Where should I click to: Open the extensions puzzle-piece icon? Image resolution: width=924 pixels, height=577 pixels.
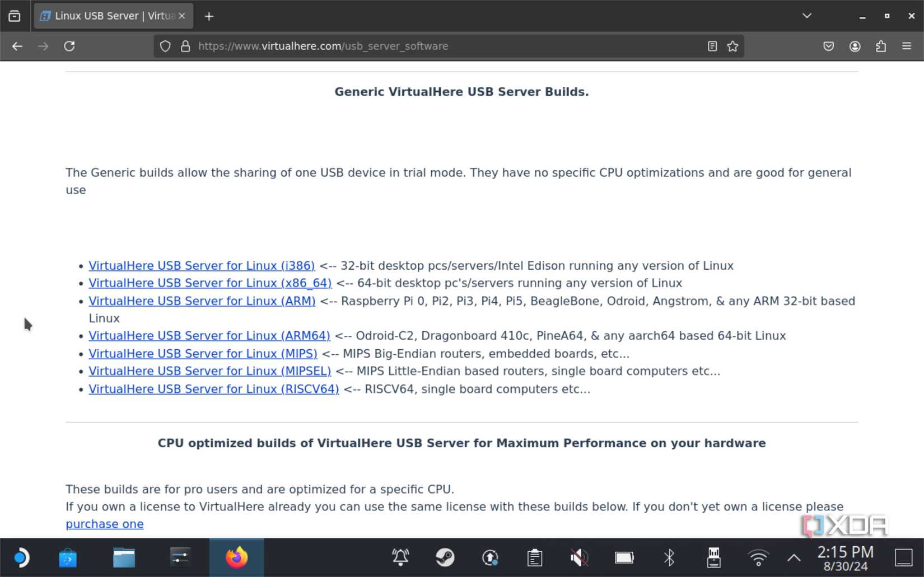click(x=881, y=46)
